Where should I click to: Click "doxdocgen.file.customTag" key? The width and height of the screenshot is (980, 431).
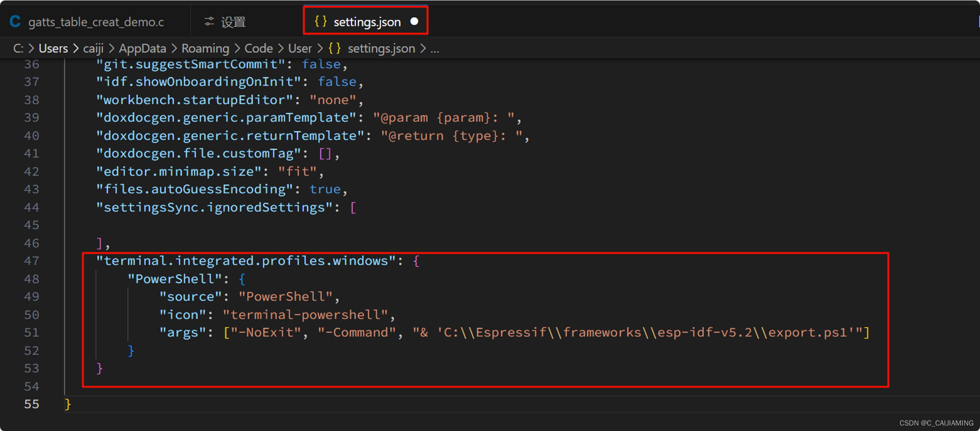[198, 154]
